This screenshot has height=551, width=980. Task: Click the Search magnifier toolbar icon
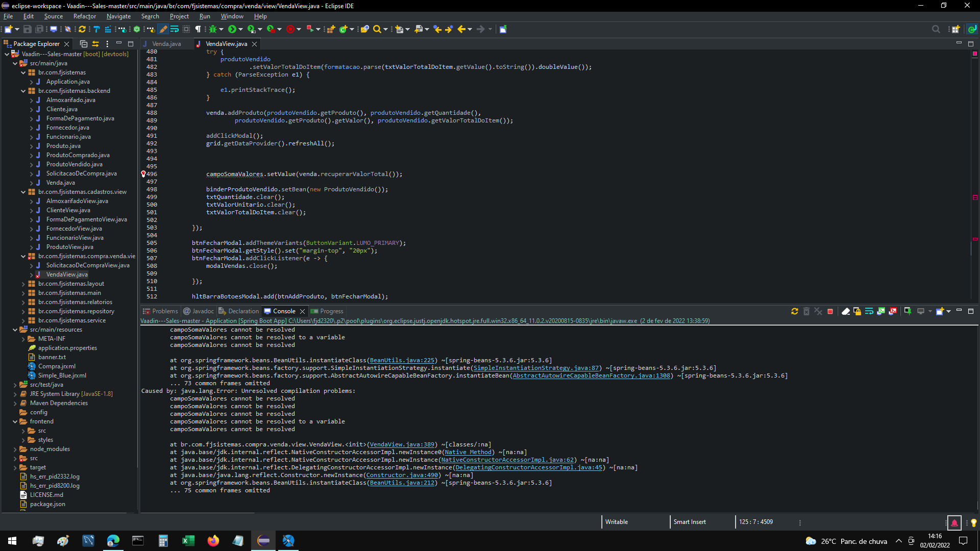pos(377,29)
